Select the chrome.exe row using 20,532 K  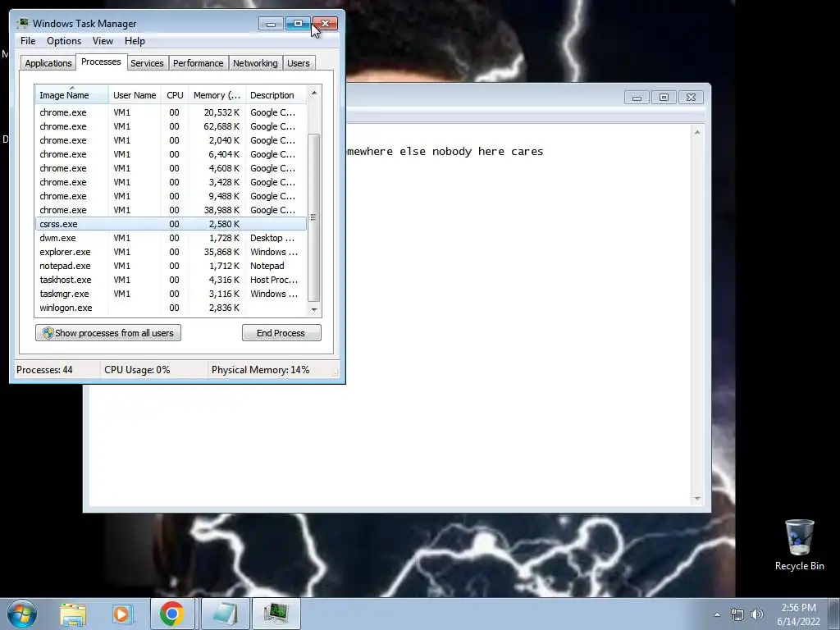pyautogui.click(x=171, y=112)
